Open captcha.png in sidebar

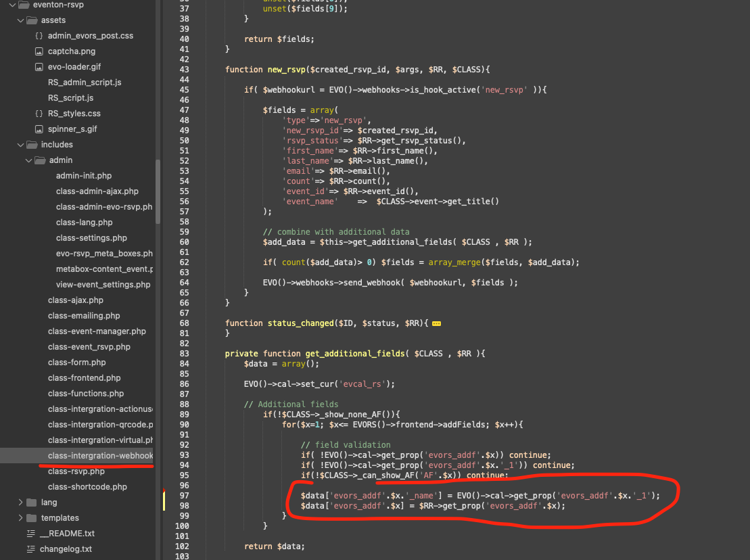(x=71, y=51)
